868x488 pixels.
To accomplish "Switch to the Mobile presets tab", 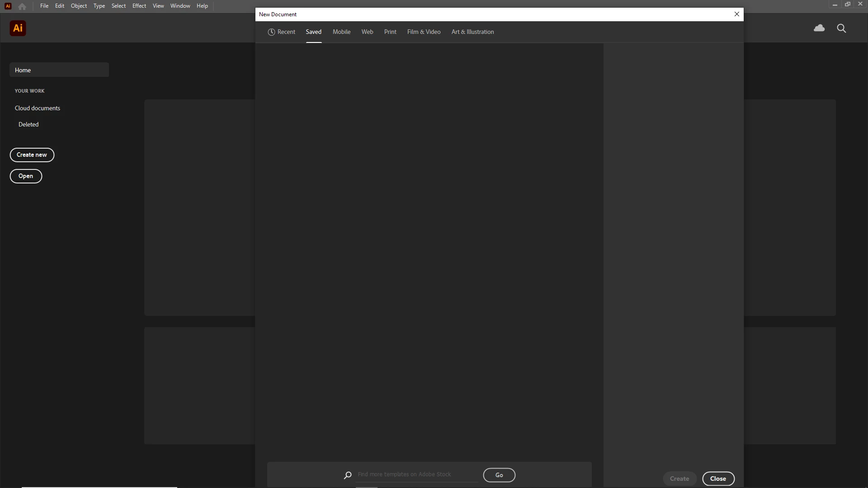I will (341, 32).
